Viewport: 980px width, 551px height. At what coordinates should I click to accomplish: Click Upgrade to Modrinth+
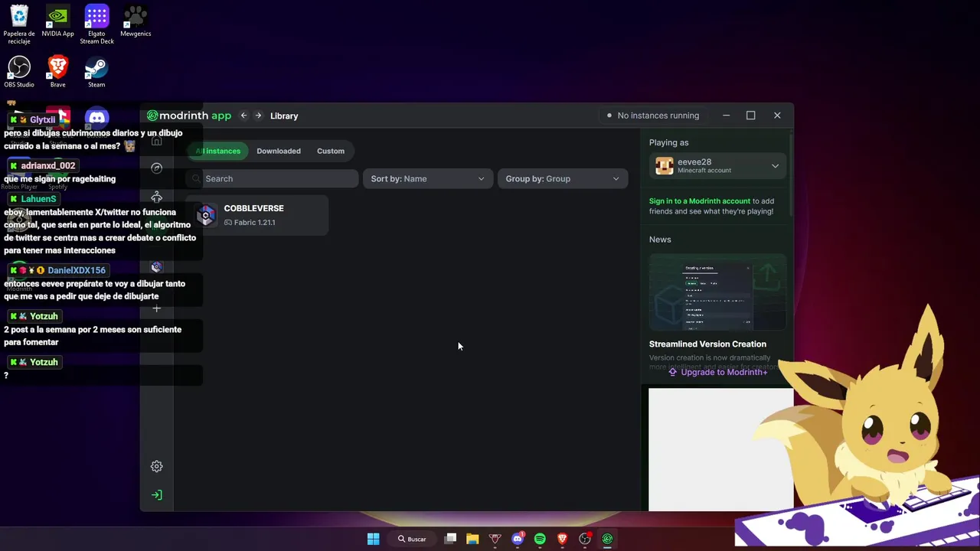click(x=717, y=372)
